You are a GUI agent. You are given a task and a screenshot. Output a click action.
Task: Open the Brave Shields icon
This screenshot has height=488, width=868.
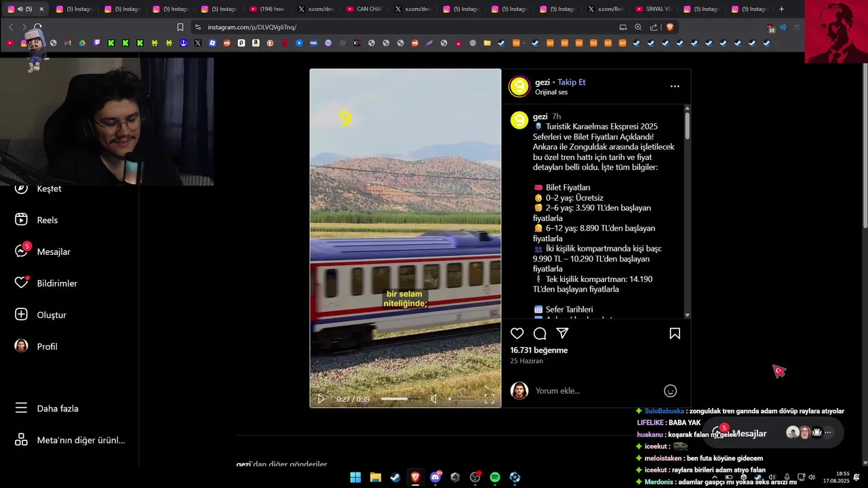(670, 27)
